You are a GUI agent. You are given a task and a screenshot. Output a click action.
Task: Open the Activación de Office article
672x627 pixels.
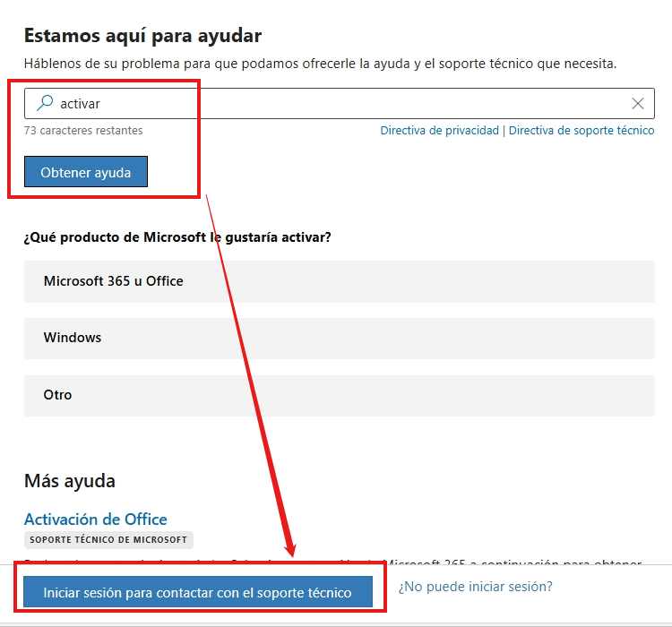(x=96, y=520)
